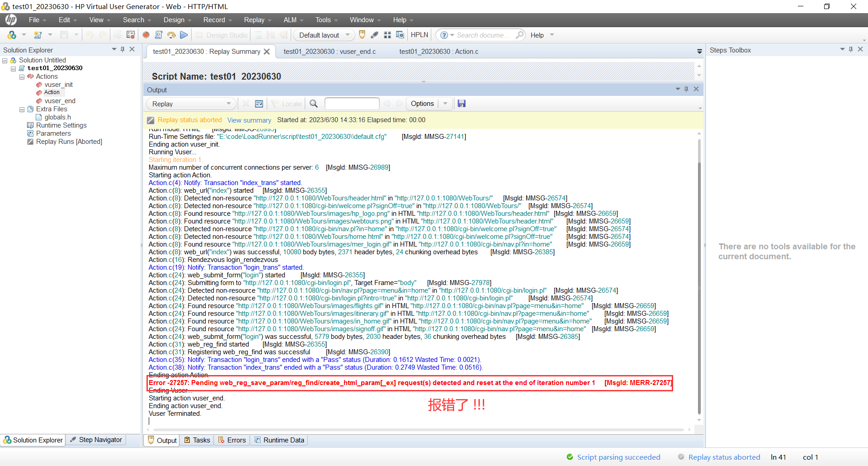Click the Help button in the toolbar
The height and width of the screenshot is (466, 868).
(x=537, y=35)
